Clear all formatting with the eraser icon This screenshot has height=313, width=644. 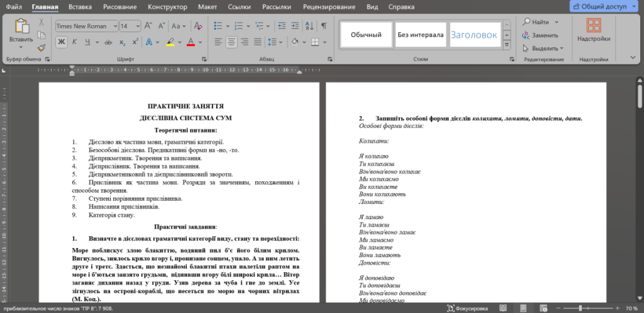click(x=197, y=26)
